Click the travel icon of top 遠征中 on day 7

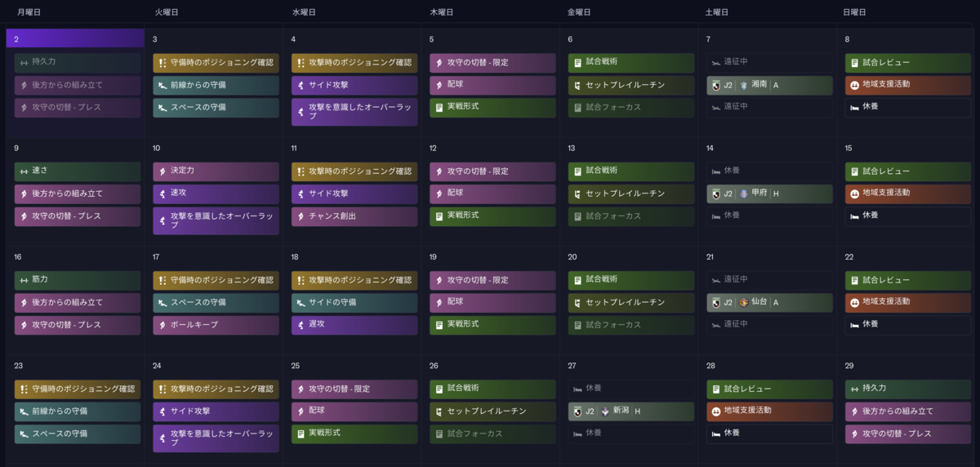[715, 61]
